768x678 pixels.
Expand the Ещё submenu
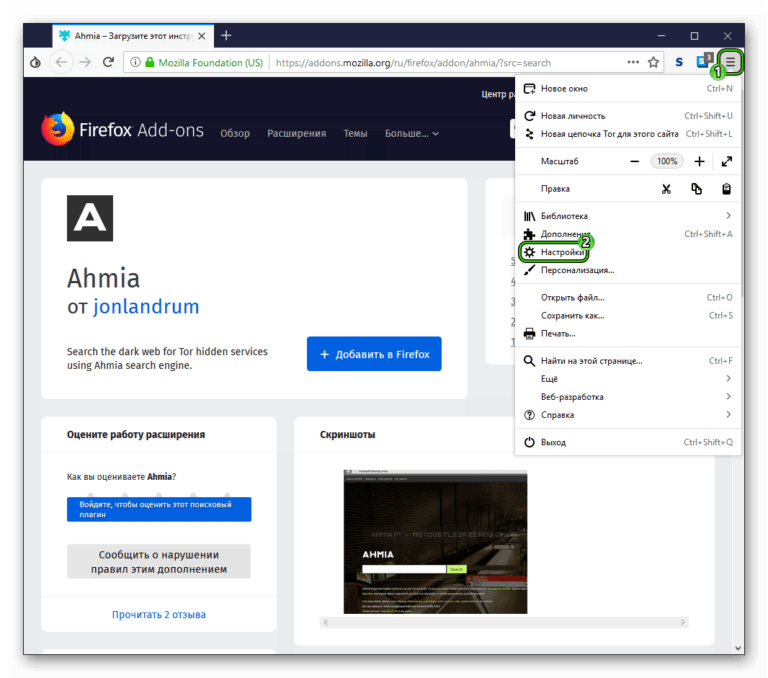point(628,379)
